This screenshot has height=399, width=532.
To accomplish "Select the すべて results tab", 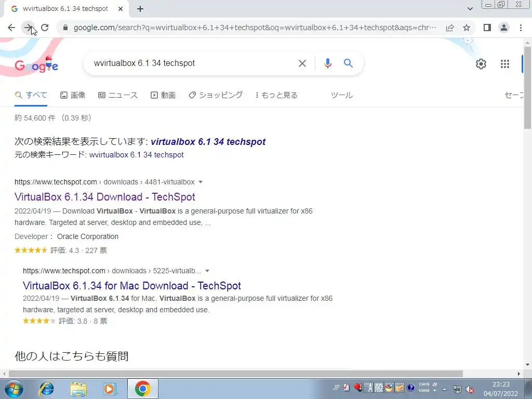I will tap(31, 95).
